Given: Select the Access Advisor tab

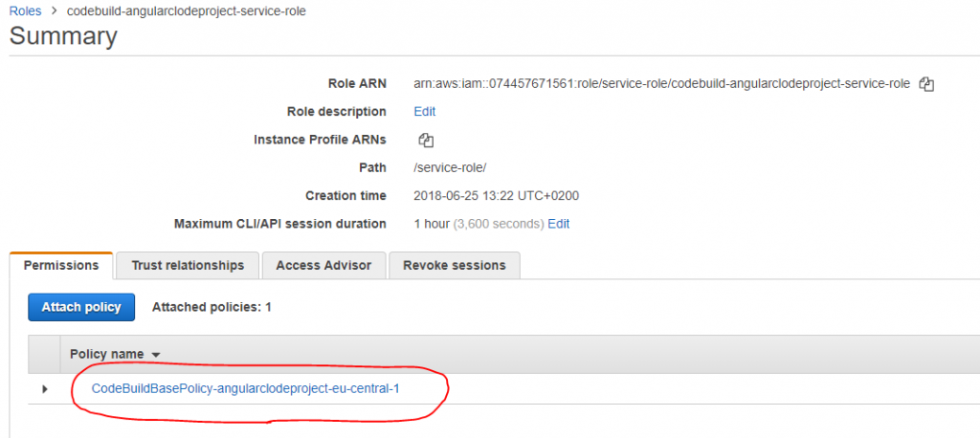Looking at the screenshot, I should [x=323, y=266].
